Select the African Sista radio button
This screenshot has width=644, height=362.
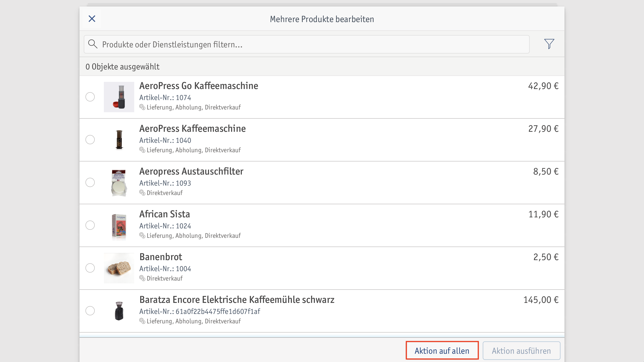(90, 225)
